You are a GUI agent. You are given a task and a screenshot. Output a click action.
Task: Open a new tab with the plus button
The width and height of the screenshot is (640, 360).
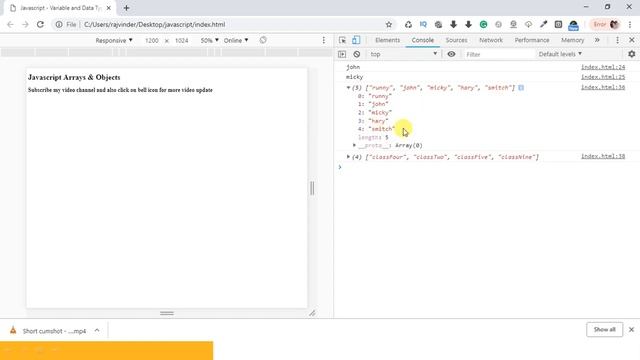(127, 8)
